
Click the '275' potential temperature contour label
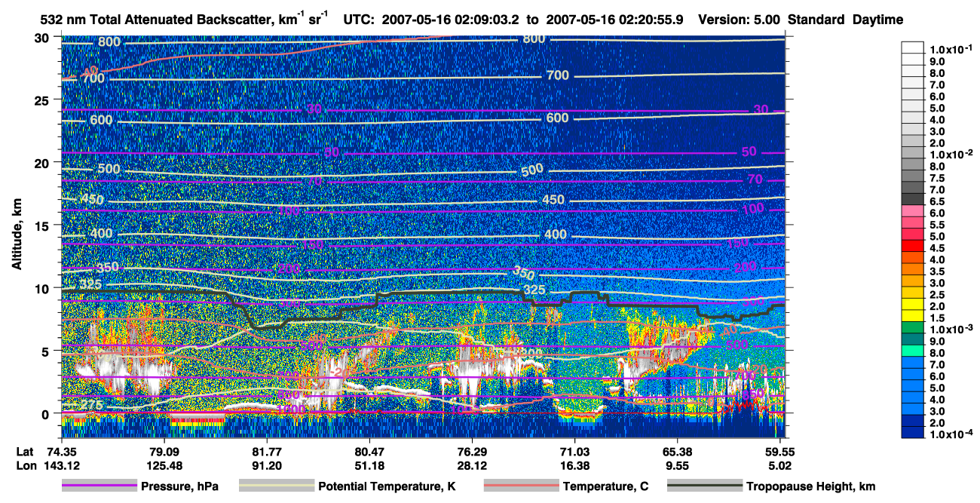90,406
